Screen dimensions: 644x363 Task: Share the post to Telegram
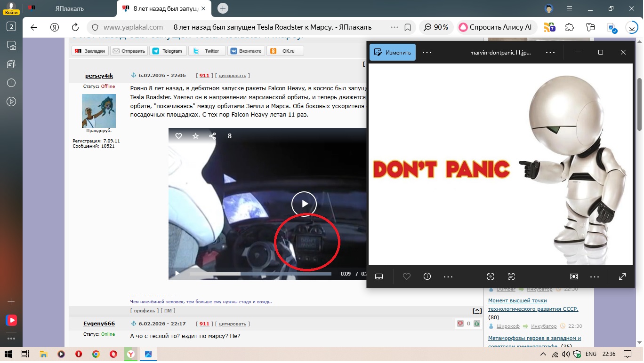tap(168, 51)
